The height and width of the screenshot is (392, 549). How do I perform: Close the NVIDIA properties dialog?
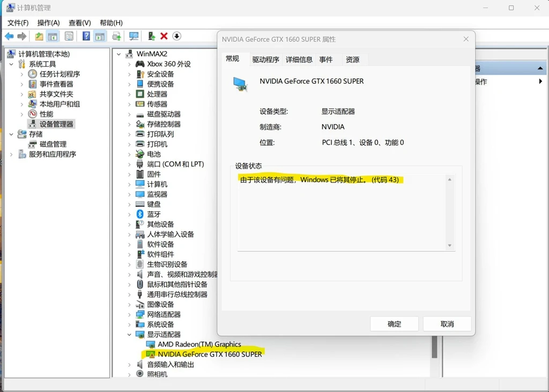point(466,39)
